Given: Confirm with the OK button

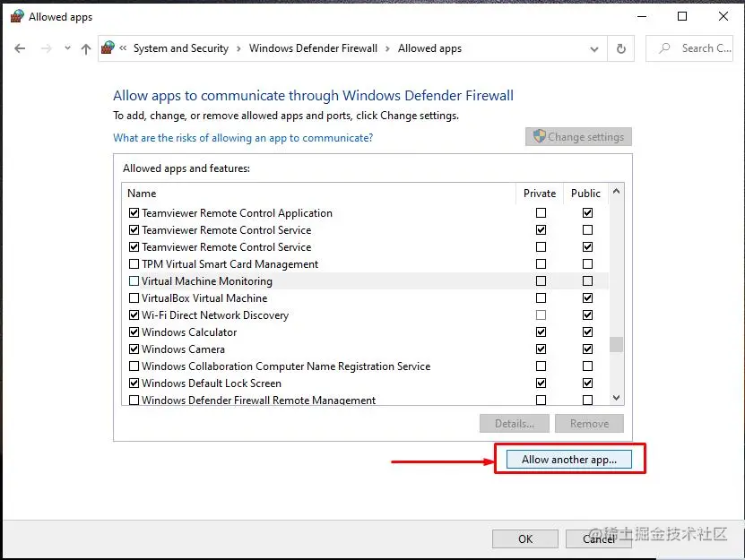Looking at the screenshot, I should (525, 538).
